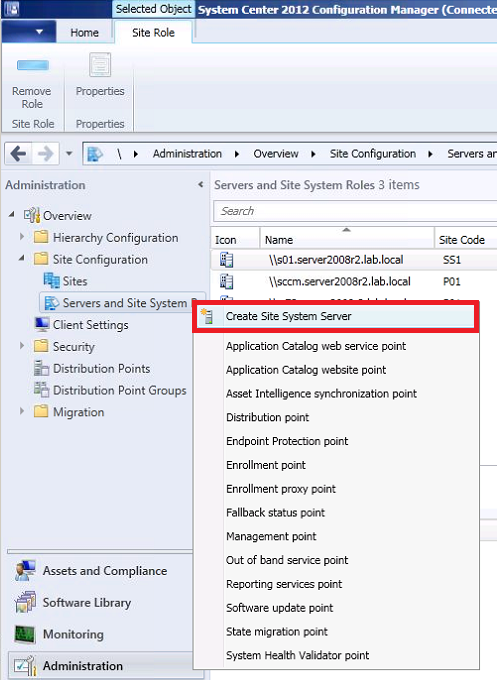
Task: Select the \\sccm.server2008r2.lab.local name cell
Action: tap(339, 281)
